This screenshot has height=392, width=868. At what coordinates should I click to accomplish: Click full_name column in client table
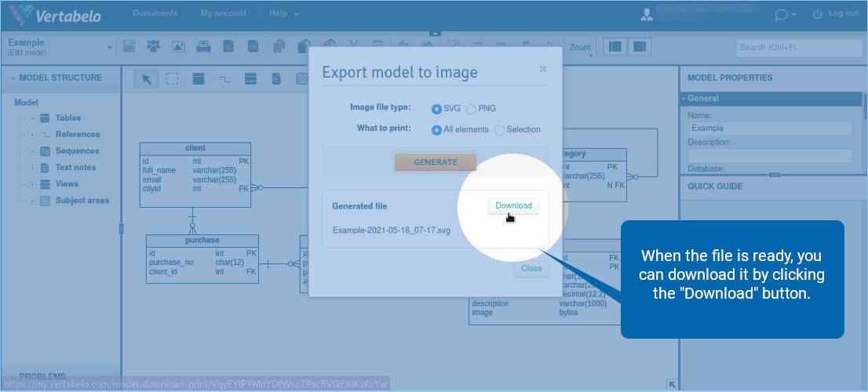point(159,170)
